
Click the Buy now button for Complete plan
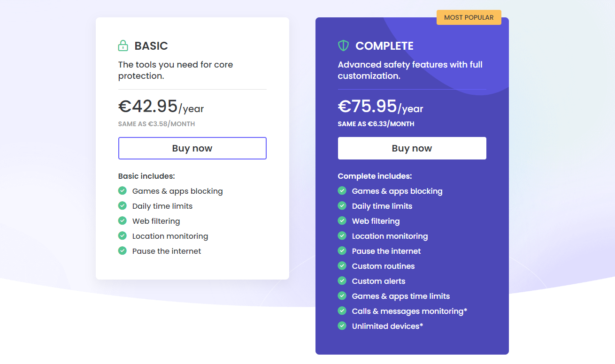(412, 148)
